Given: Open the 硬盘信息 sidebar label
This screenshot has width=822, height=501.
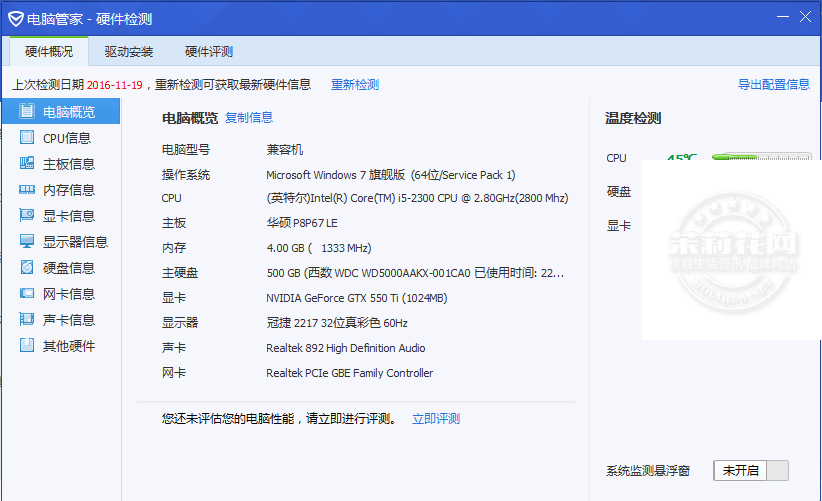Looking at the screenshot, I should click(x=69, y=268).
